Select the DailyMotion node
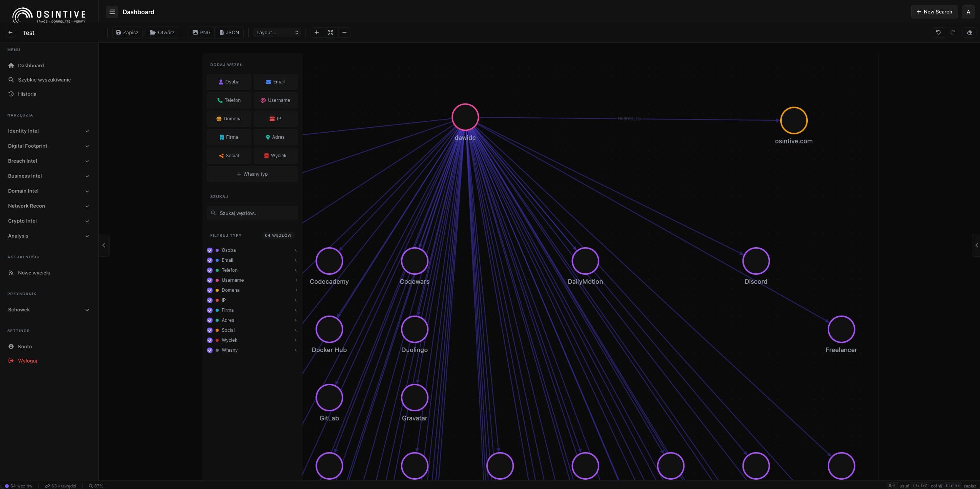Image resolution: width=980 pixels, height=489 pixels. [585, 261]
